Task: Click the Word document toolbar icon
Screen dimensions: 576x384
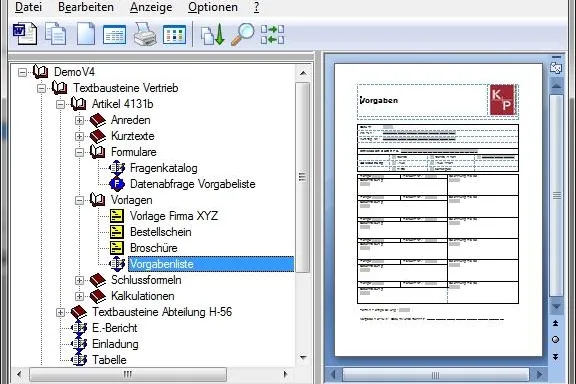Action: [x=25, y=34]
